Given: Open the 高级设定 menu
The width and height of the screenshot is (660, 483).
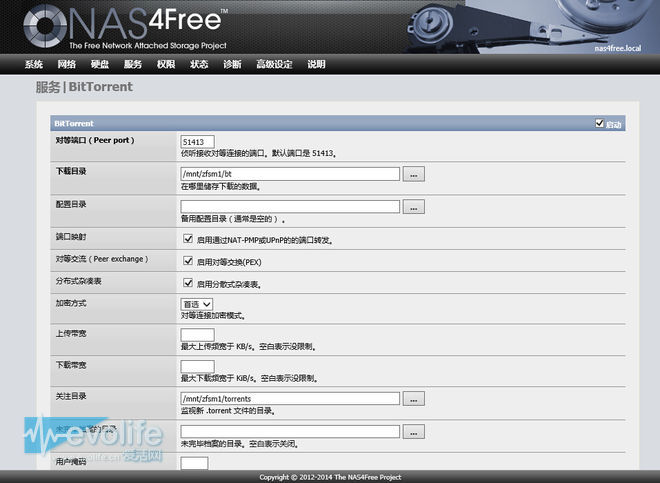Looking at the screenshot, I should click(x=274, y=64).
